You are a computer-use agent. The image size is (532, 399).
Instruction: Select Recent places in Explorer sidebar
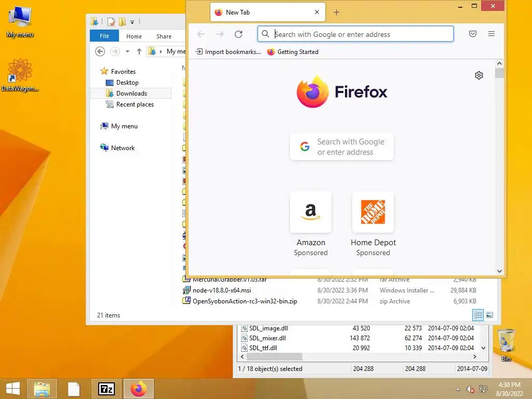coord(129,104)
